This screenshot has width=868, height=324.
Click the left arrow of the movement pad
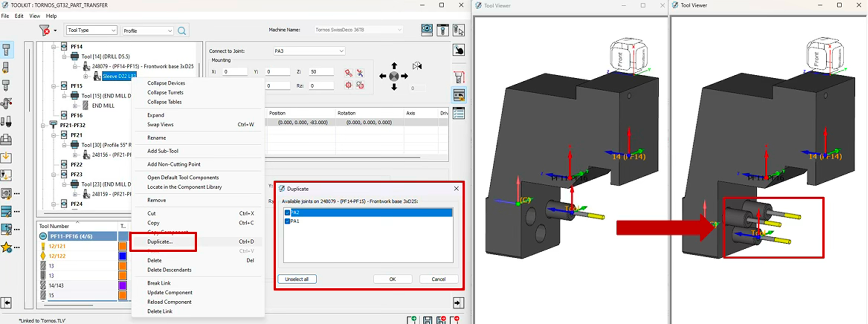(383, 76)
